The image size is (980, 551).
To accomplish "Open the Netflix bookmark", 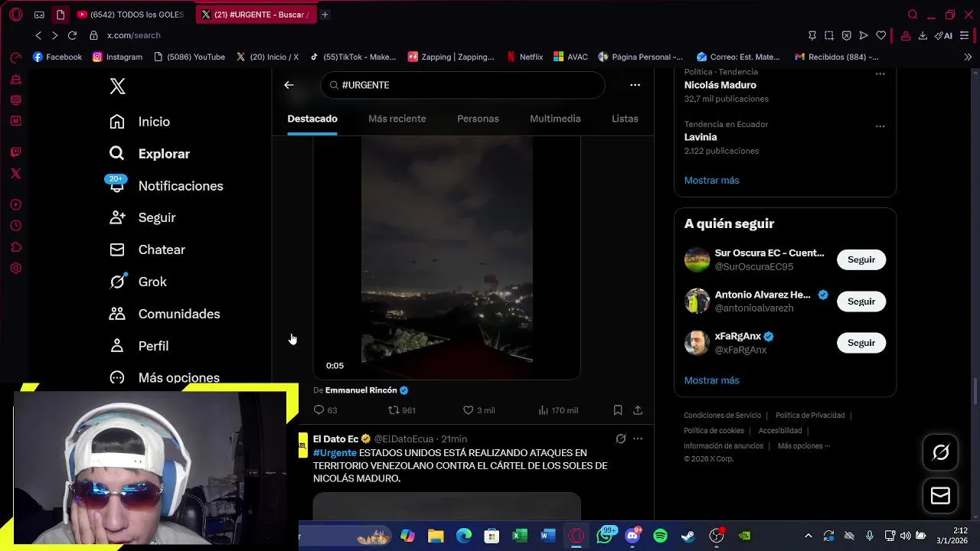I will 524,57.
